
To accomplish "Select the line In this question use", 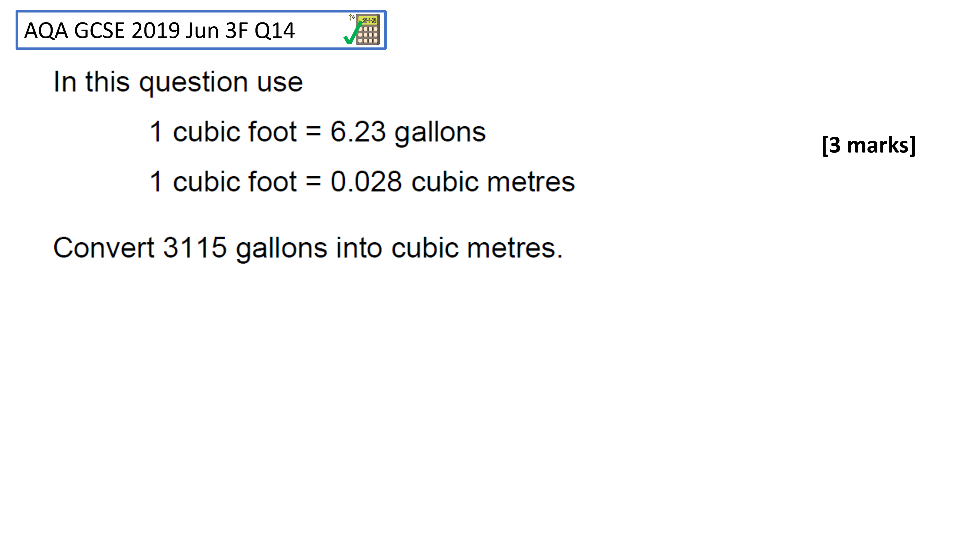I will coord(178,82).
